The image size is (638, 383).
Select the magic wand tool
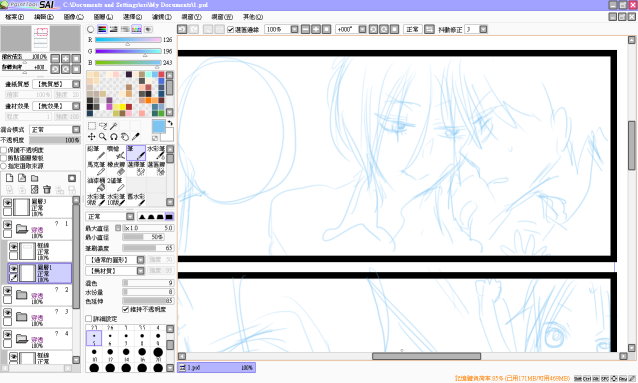click(114, 126)
